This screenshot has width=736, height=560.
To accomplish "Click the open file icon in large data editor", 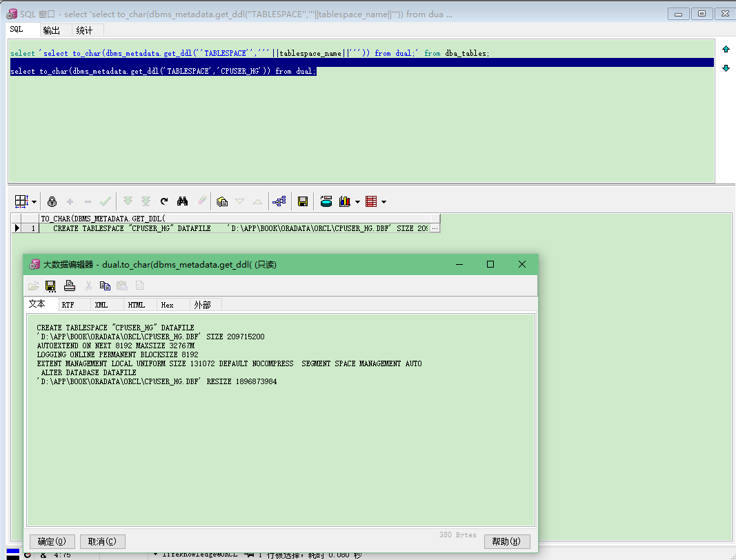I will pyautogui.click(x=34, y=286).
